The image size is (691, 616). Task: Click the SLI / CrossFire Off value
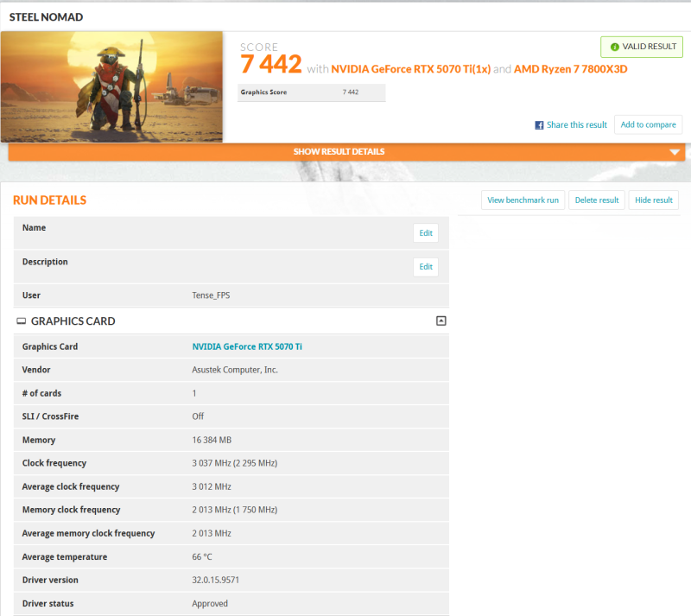[x=198, y=416]
